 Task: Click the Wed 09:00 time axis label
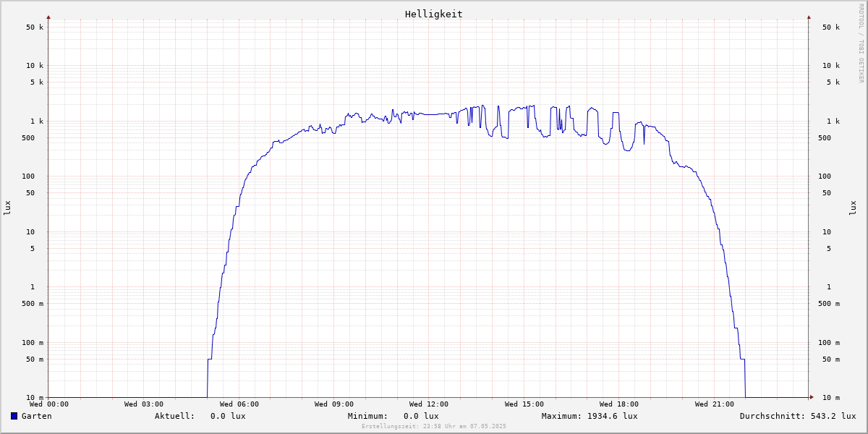click(x=334, y=404)
